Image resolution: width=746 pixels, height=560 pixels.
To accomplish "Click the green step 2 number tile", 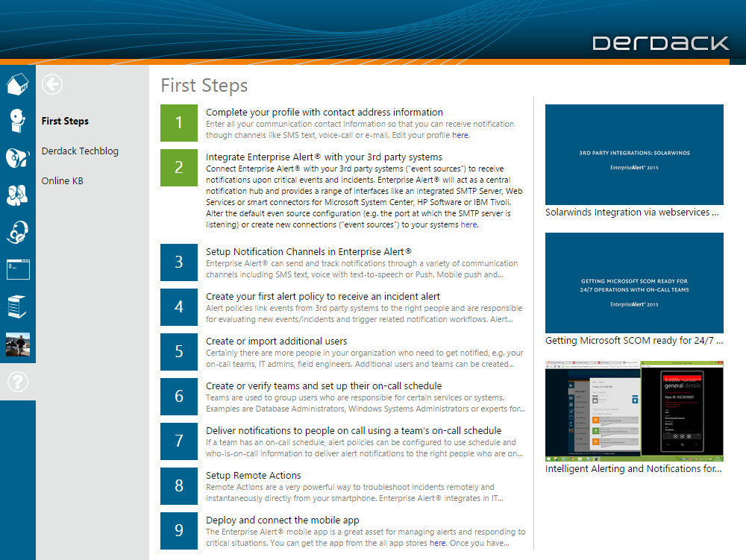I will (179, 167).
